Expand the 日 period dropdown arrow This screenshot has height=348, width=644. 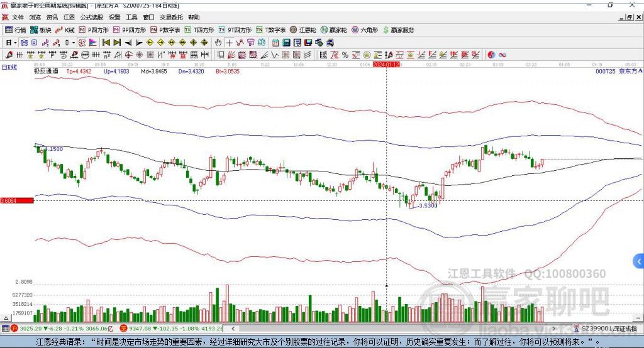15,43
